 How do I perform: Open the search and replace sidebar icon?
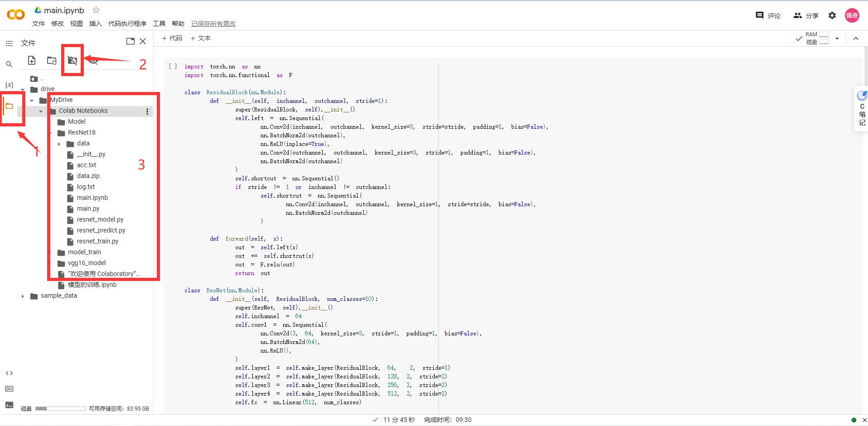(x=9, y=64)
